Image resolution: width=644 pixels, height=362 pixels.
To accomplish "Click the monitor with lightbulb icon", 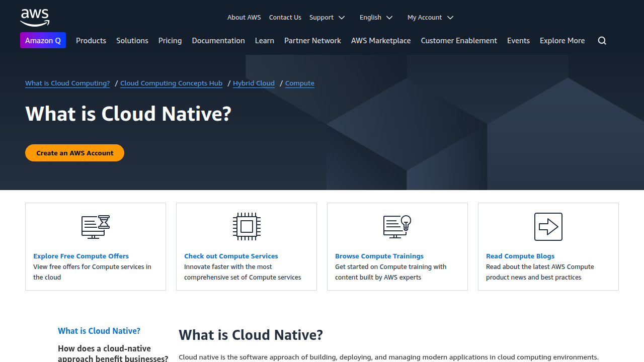I will 397,227.
